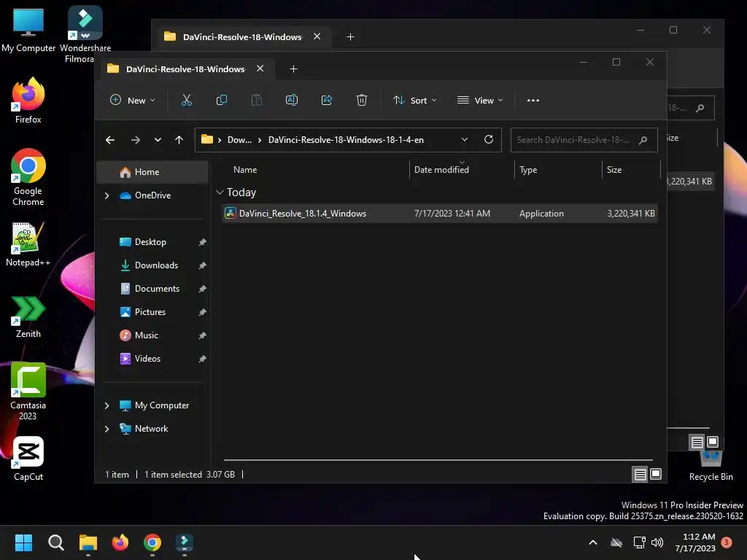Expand address bar history dropdown
Screen dimensions: 747x560
coord(465,139)
